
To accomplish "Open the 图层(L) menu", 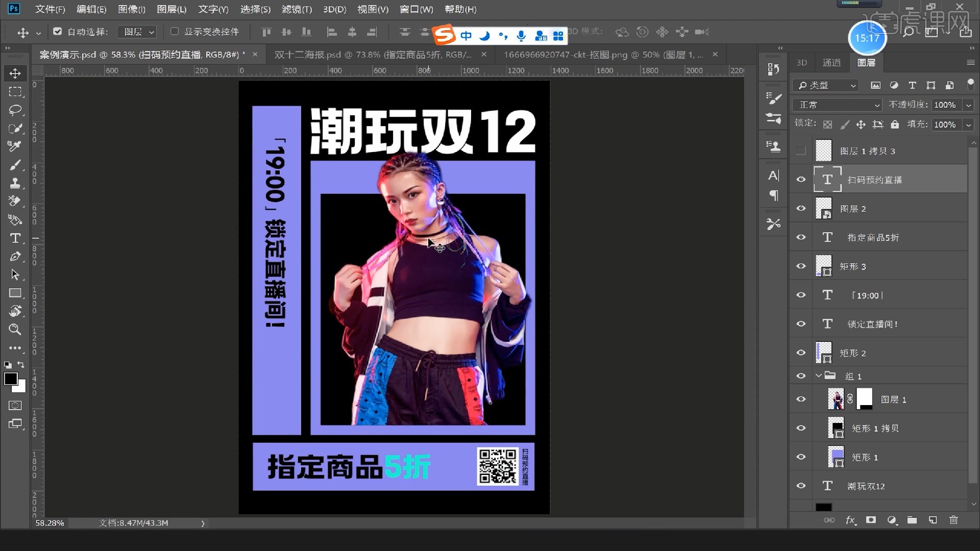I will [x=171, y=9].
